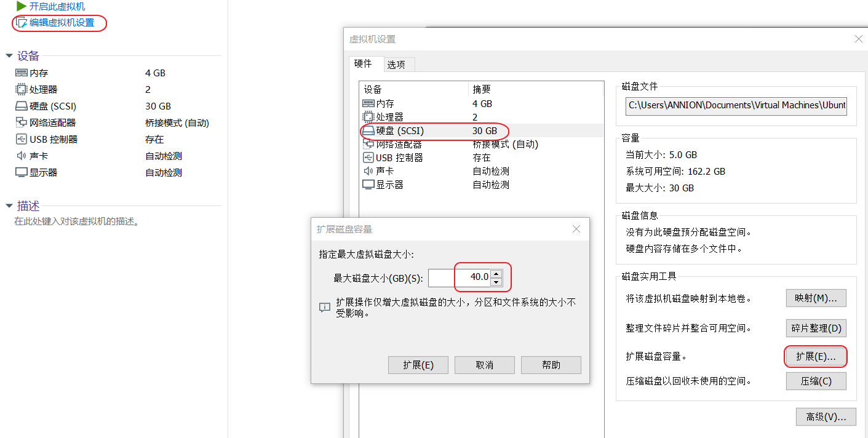Image resolution: width=868 pixels, height=438 pixels.
Task: Click sound card icon in left device list
Action: 22,156
